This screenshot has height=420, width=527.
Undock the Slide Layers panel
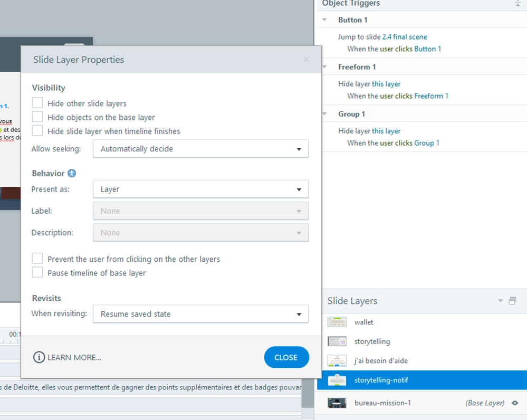pyautogui.click(x=513, y=301)
